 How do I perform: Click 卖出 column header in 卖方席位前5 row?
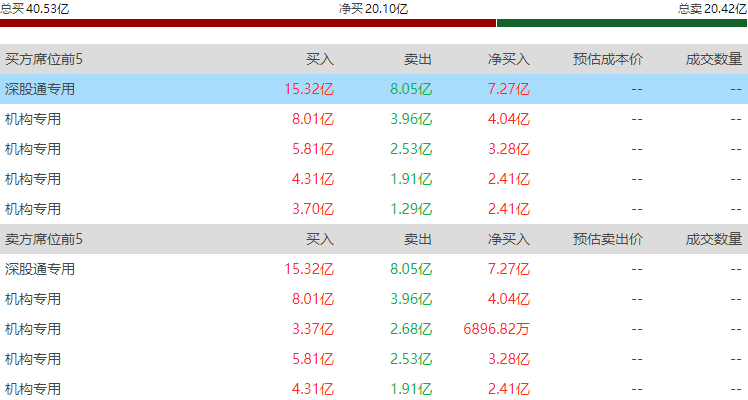click(418, 239)
